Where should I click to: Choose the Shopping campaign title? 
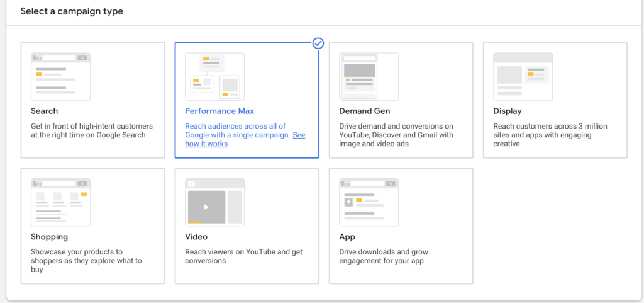point(49,237)
